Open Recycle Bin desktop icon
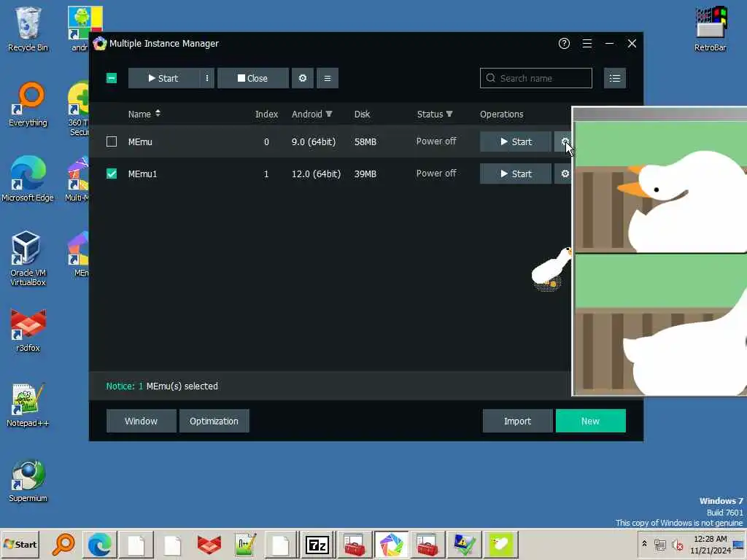 [x=28, y=28]
